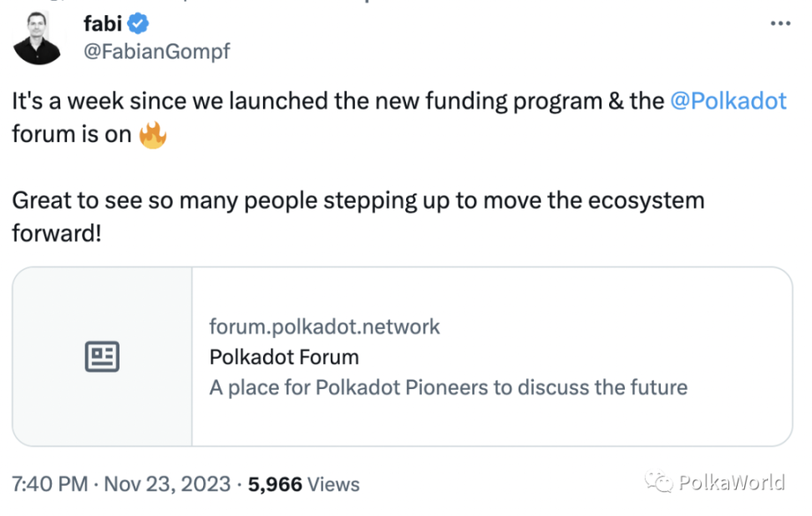Screen dimensions: 812x516
Task: Click the @FabianGompf handle
Action: click(x=156, y=51)
